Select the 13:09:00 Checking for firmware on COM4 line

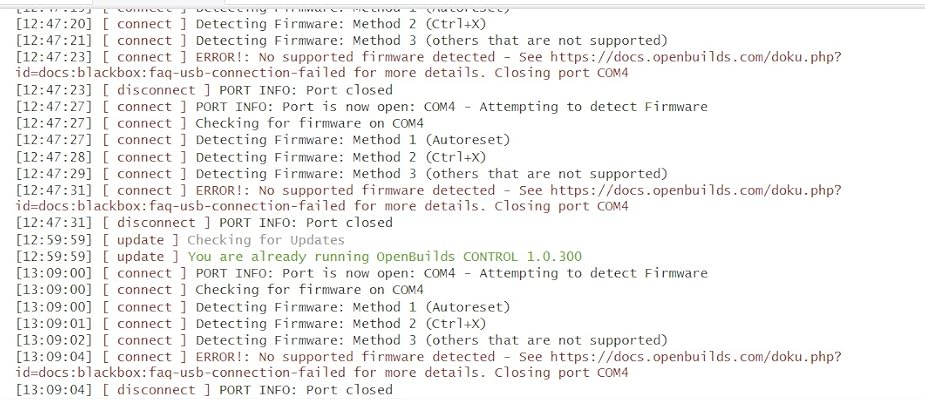pos(310,290)
